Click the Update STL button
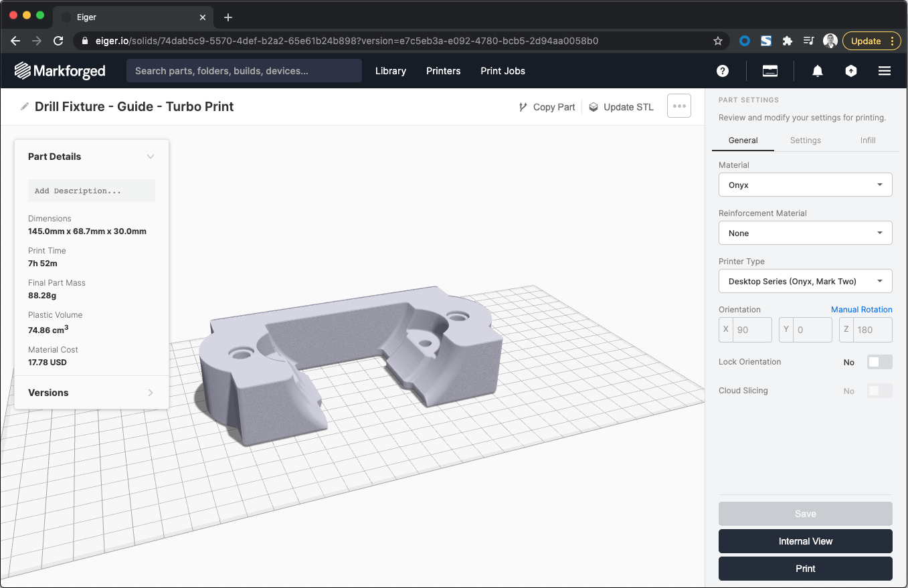 pos(622,107)
